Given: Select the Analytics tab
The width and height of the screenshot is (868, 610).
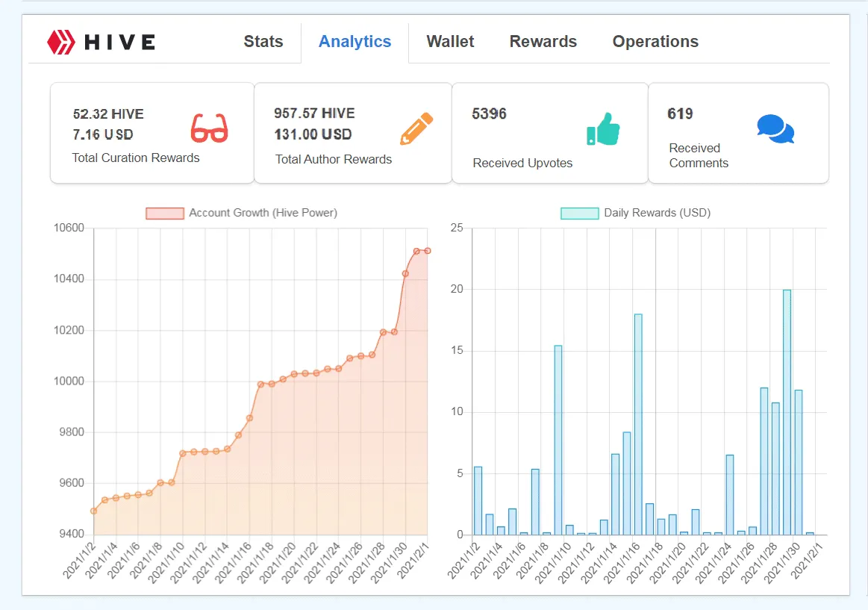Looking at the screenshot, I should click(x=355, y=42).
